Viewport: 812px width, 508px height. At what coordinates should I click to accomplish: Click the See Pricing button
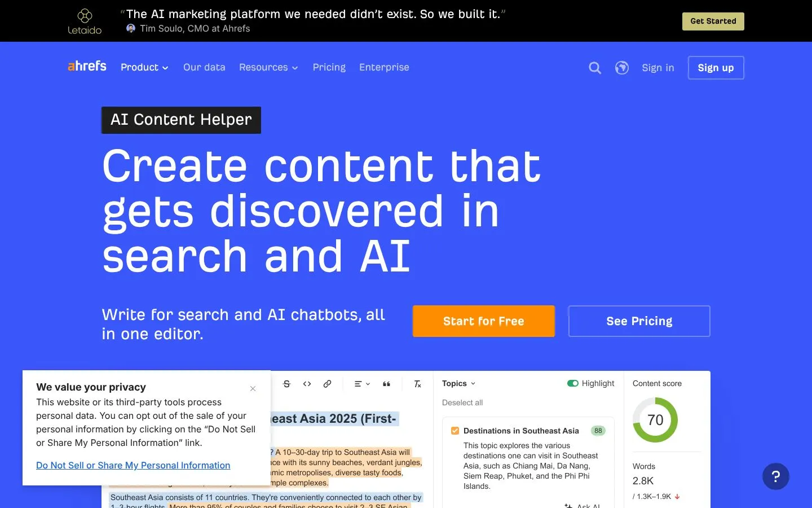639,321
